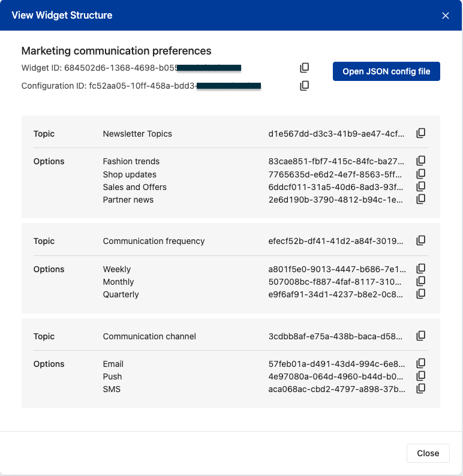The height and width of the screenshot is (476, 463).
Task: Copy the Sales and Offers ID
Action: point(421,186)
